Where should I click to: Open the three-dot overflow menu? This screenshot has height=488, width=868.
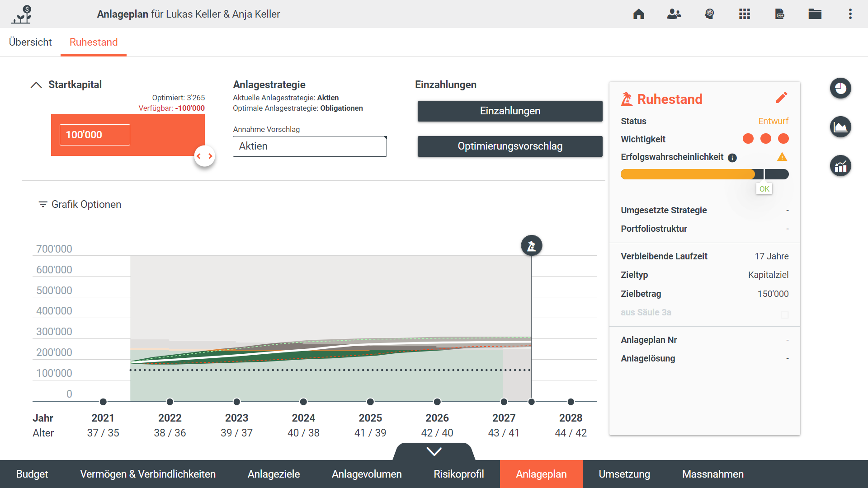coord(850,14)
